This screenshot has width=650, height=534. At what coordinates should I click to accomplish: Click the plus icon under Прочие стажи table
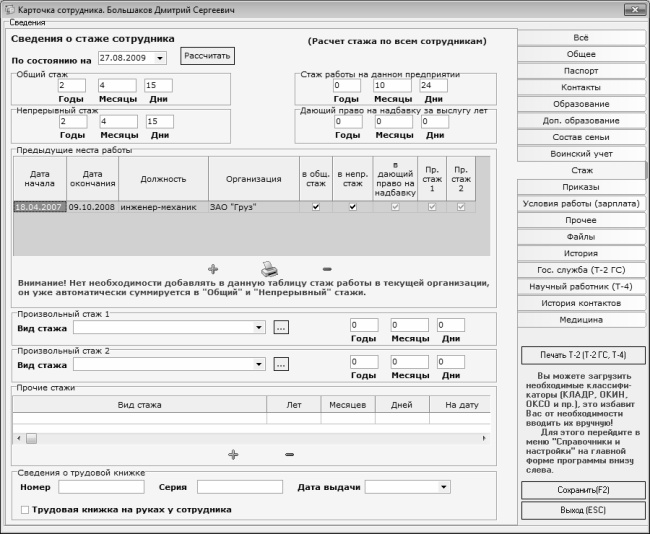coord(233,454)
